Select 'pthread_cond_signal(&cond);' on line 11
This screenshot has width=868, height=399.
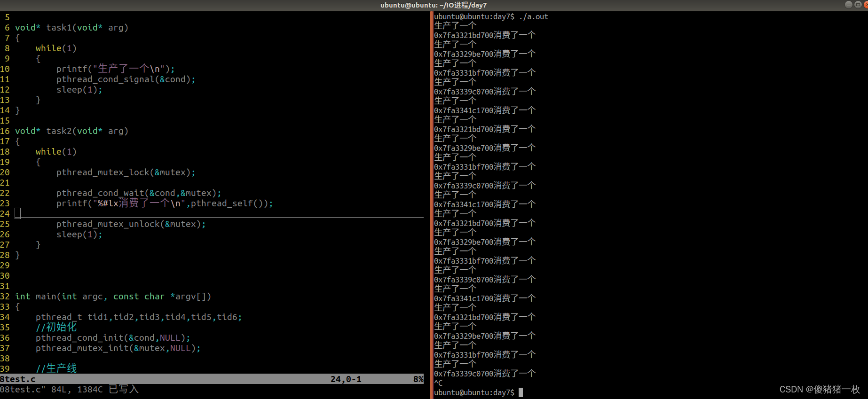coord(126,79)
